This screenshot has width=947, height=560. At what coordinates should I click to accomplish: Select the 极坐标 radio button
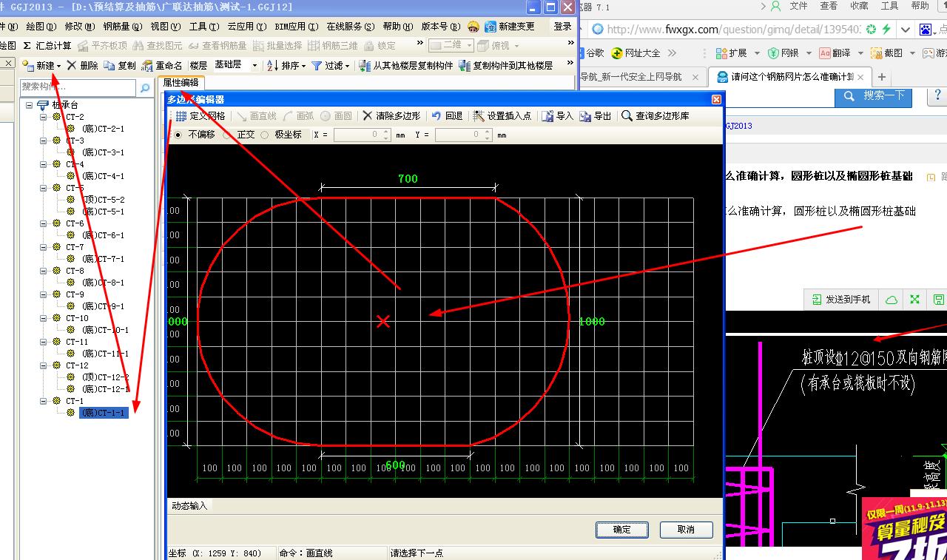265,135
